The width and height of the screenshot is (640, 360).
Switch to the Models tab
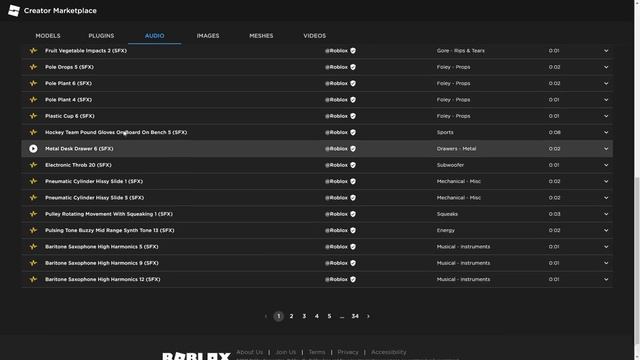[48, 36]
